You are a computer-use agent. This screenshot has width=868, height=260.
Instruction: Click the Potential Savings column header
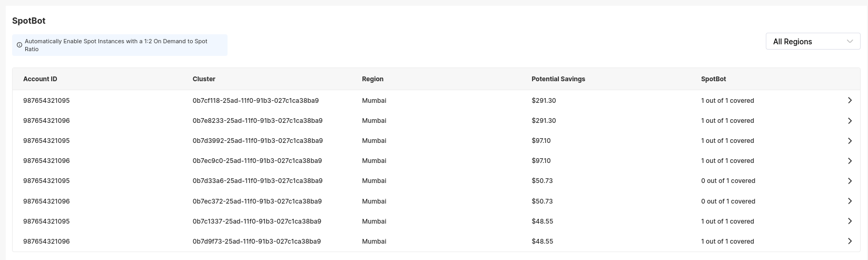point(558,79)
